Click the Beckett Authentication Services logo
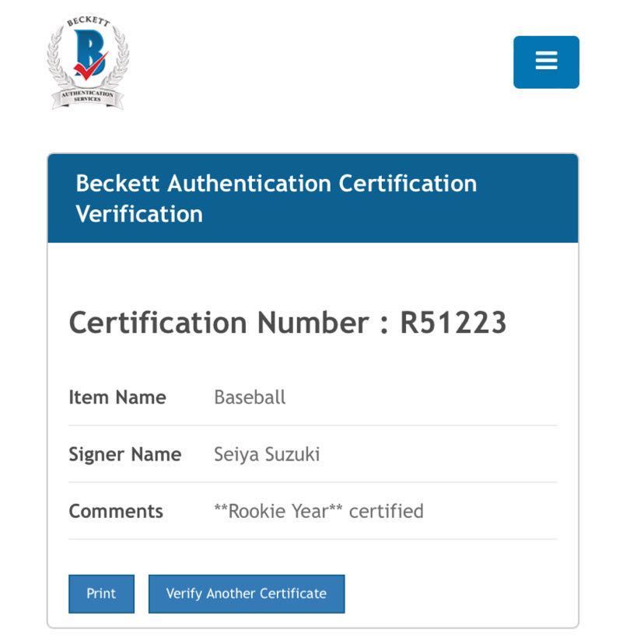Viewport: 644px width, 644px height. point(88,62)
